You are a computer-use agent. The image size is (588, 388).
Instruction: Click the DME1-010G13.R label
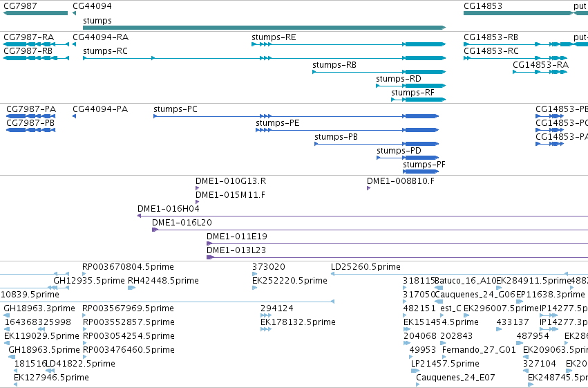coord(231,181)
